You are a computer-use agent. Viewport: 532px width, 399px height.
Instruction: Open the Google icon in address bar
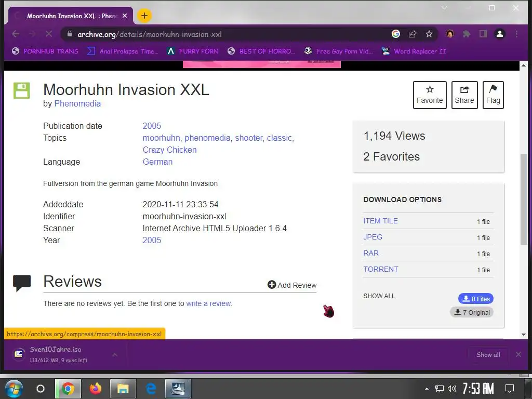pyautogui.click(x=395, y=34)
